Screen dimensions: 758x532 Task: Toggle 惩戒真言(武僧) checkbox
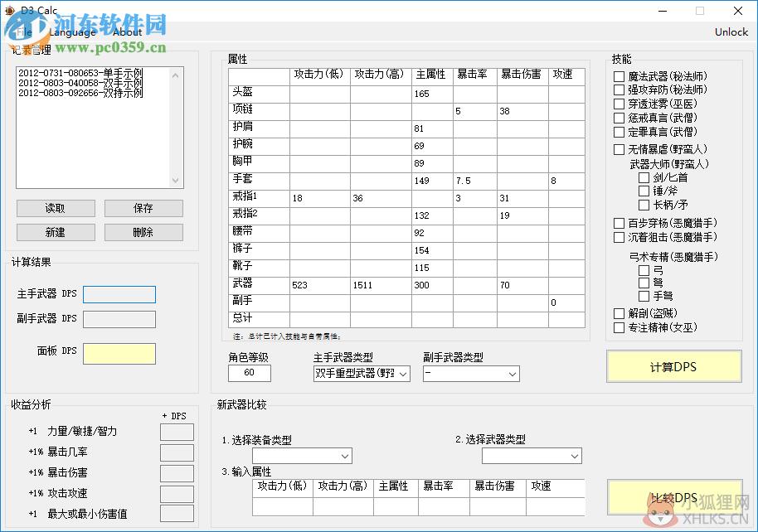(x=619, y=118)
